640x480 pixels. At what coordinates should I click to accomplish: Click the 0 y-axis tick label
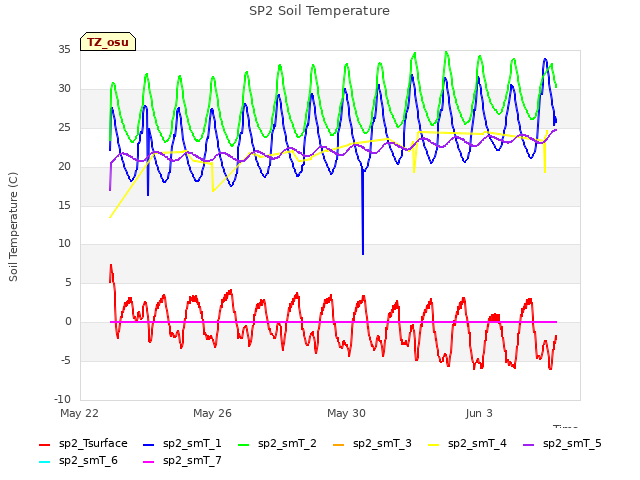click(x=68, y=322)
